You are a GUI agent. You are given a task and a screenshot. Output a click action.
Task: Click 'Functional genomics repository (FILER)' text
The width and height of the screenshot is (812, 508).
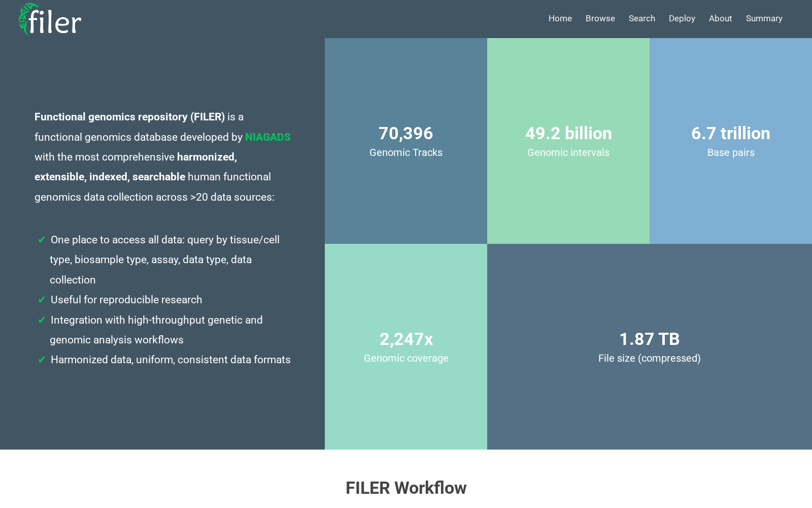[129, 117]
